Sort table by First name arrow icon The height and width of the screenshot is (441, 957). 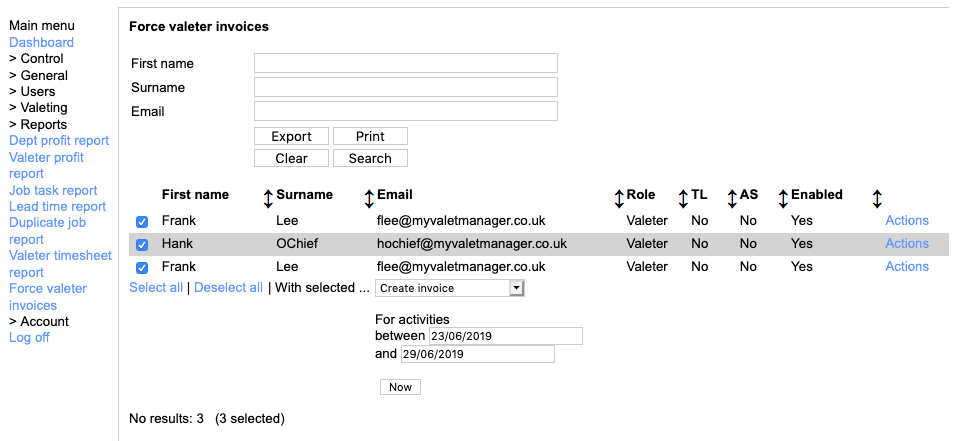point(268,198)
